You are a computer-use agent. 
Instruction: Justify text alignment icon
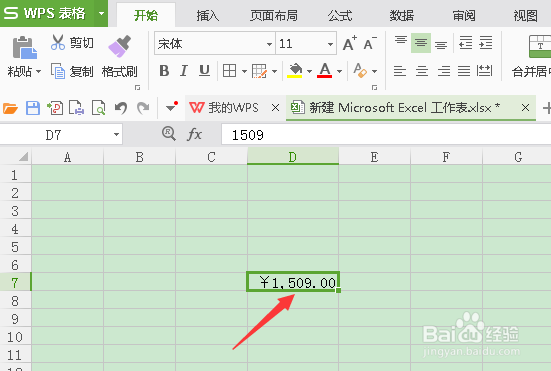[x=464, y=71]
